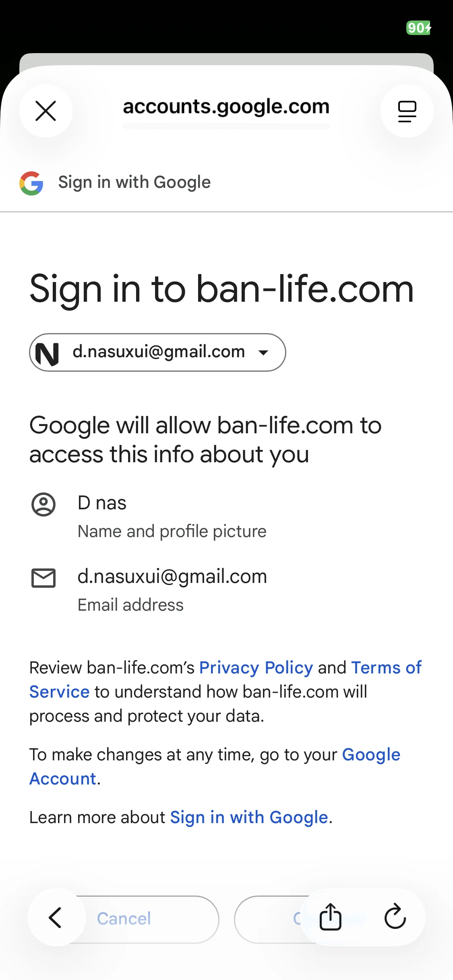The height and width of the screenshot is (980, 453).
Task: Tap the N avatar in the account chip
Action: [x=48, y=353]
